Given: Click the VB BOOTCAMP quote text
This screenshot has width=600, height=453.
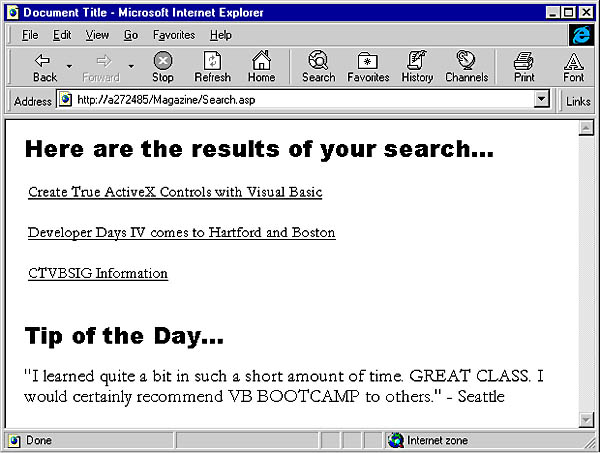Looking at the screenshot, I should point(283,386).
